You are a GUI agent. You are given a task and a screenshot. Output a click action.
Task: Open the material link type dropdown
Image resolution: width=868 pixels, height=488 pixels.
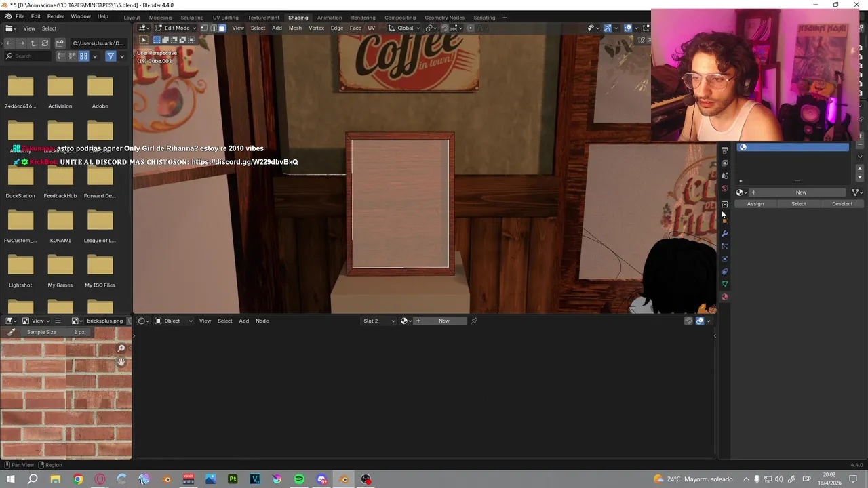(x=857, y=192)
